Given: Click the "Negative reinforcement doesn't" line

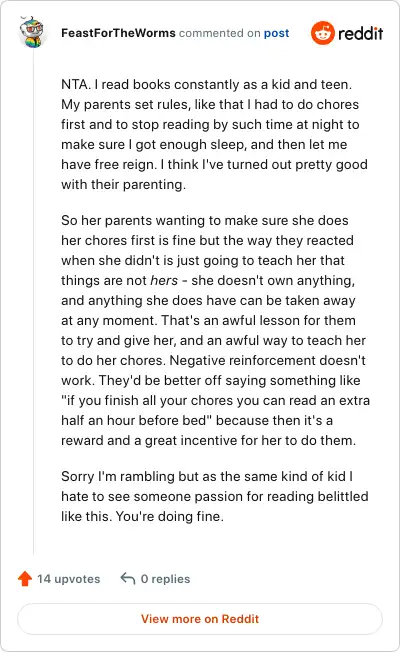Looking at the screenshot, I should [267, 361].
